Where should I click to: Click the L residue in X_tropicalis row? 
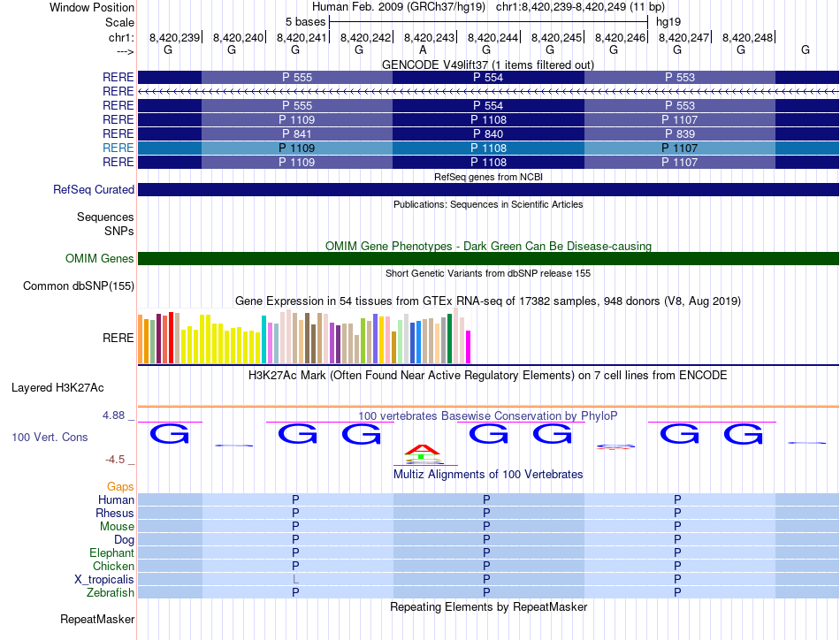(295, 580)
